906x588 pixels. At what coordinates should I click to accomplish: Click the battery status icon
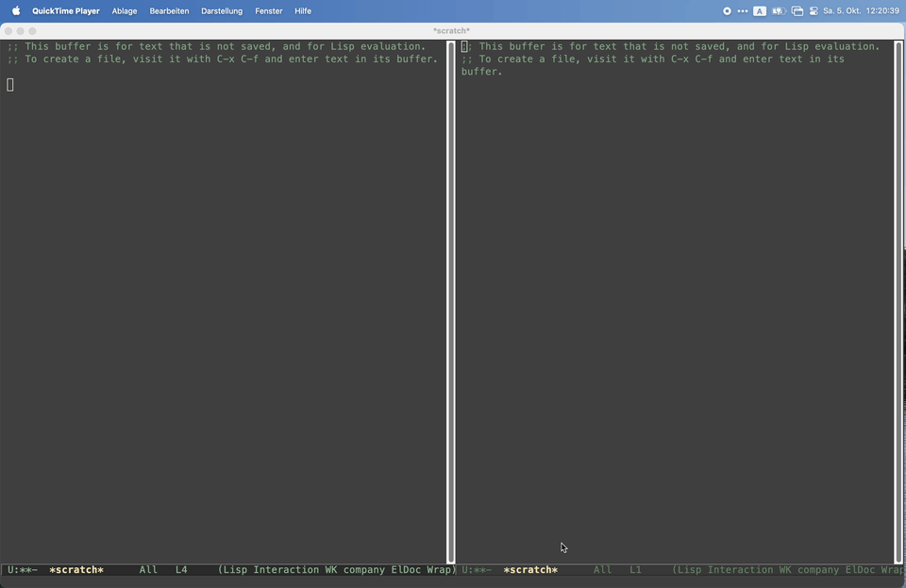click(779, 11)
